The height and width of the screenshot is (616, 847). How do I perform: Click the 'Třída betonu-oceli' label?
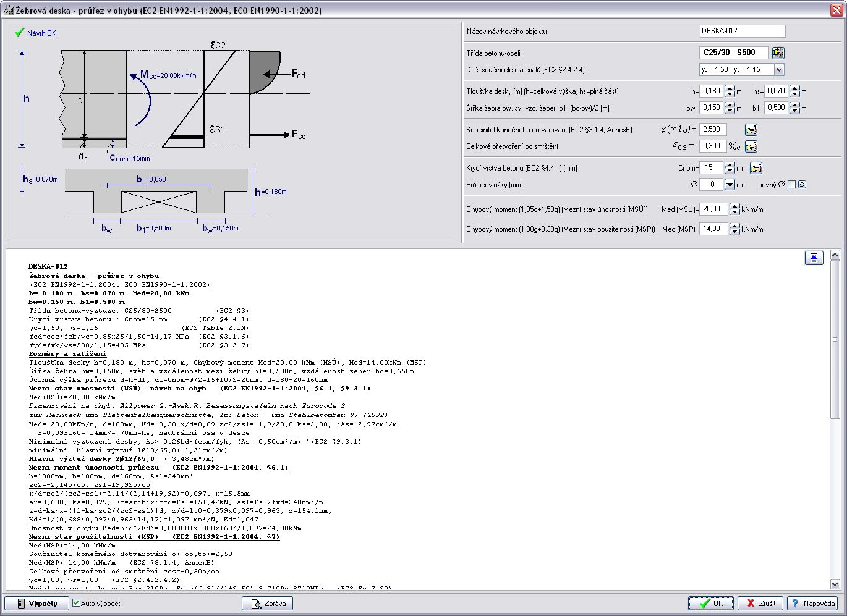[493, 53]
